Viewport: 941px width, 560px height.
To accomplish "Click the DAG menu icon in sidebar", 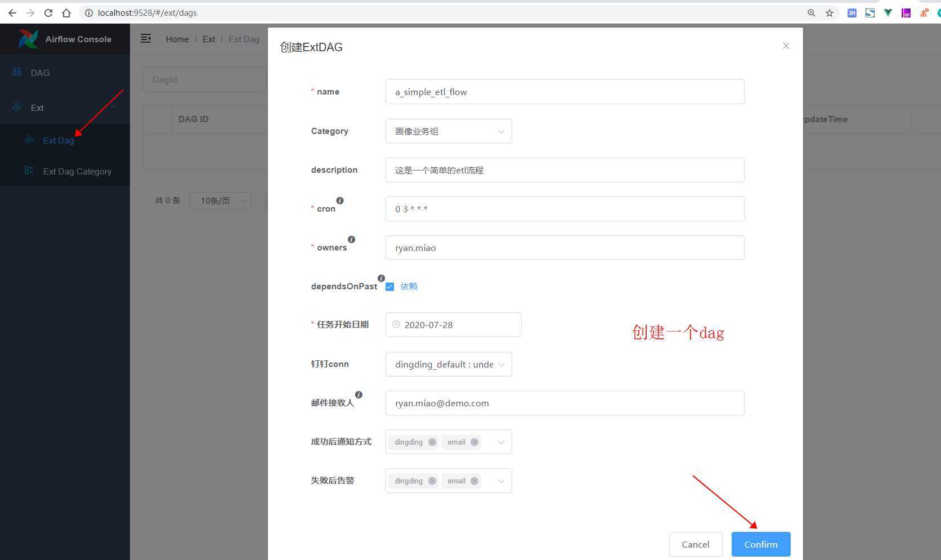I will (17, 72).
